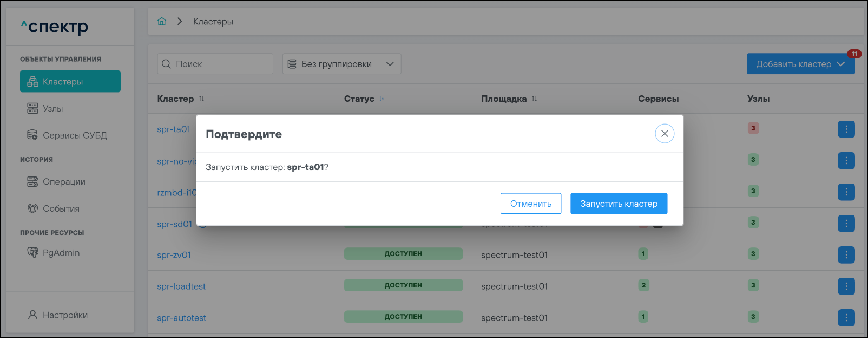Open actions menu for spr-autotest row
Image resolution: width=868 pixels, height=340 pixels.
click(x=846, y=318)
